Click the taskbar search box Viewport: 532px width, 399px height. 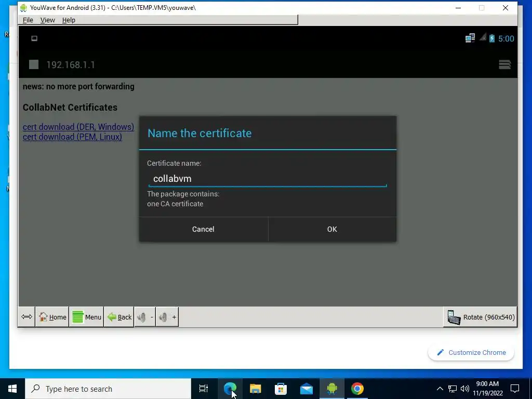point(108,389)
